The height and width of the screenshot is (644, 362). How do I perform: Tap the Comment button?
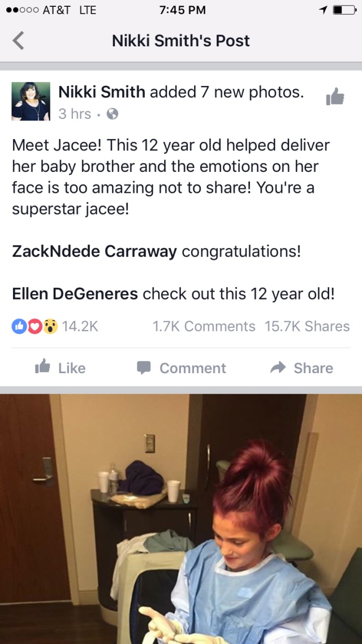pos(181,368)
